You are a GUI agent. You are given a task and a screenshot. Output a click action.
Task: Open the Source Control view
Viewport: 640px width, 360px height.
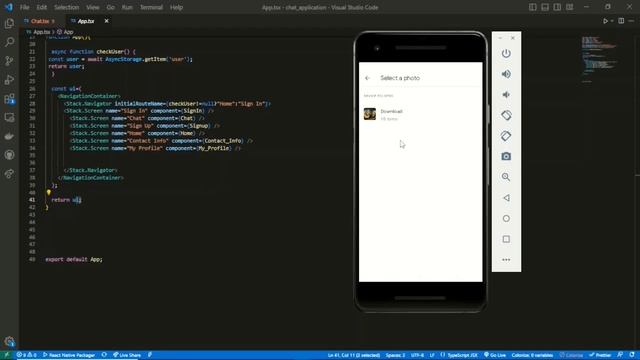[x=9, y=61]
